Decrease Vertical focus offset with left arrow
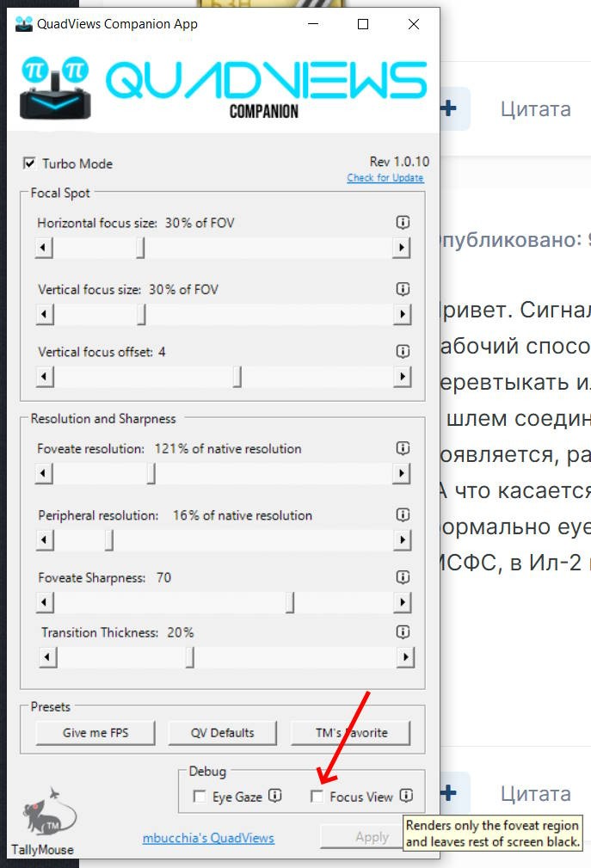The width and height of the screenshot is (591, 868). coord(44,377)
